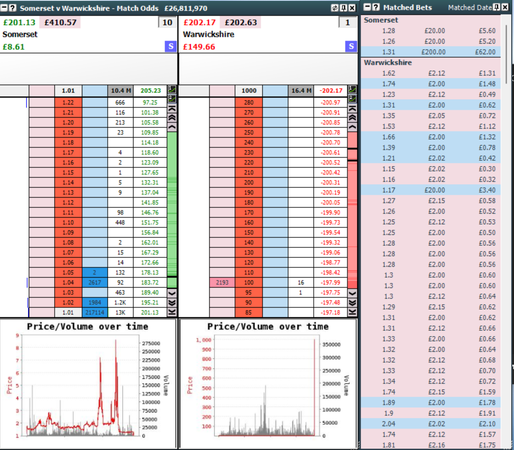Sort by Matched Date in the Matched Bets header

tap(470, 8)
